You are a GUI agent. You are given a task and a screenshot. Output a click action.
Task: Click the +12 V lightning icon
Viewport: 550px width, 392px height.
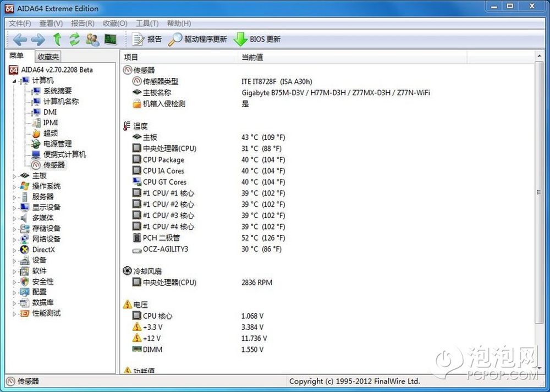coord(137,338)
